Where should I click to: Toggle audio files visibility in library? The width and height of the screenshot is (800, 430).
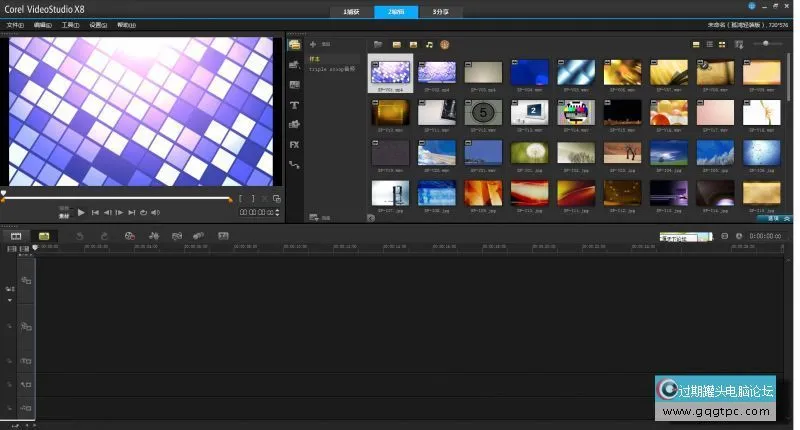pyautogui.click(x=429, y=45)
